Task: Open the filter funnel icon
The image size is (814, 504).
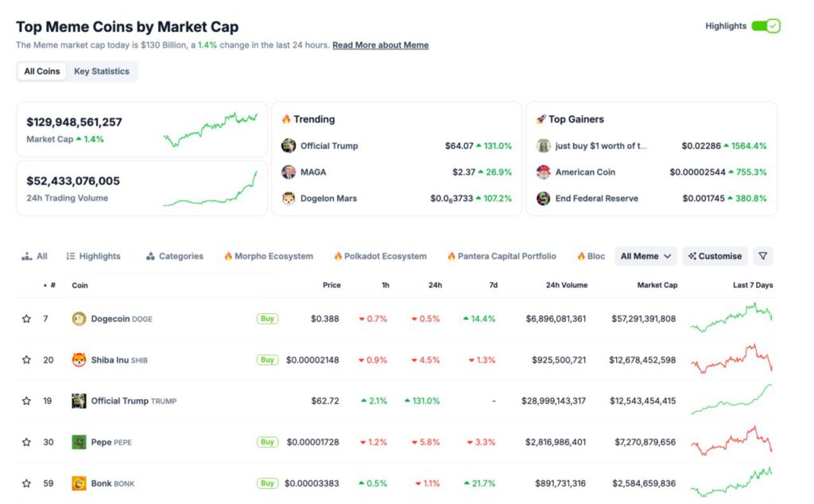Action: 762,256
